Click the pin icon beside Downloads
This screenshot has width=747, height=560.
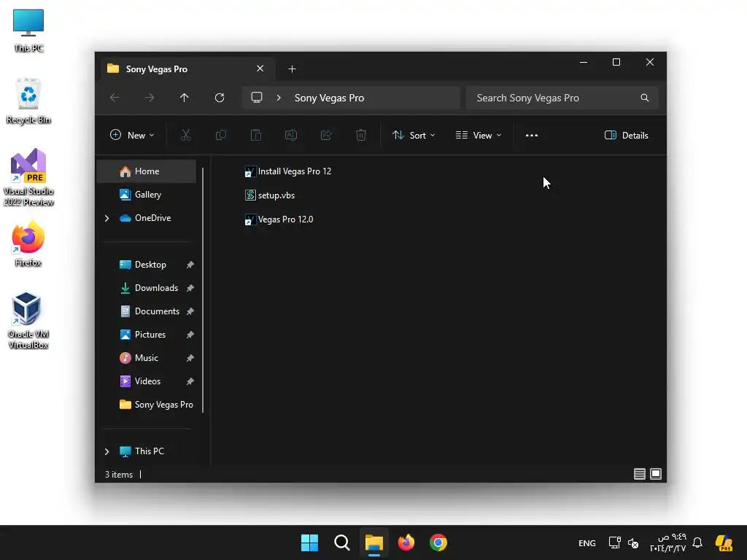(190, 288)
